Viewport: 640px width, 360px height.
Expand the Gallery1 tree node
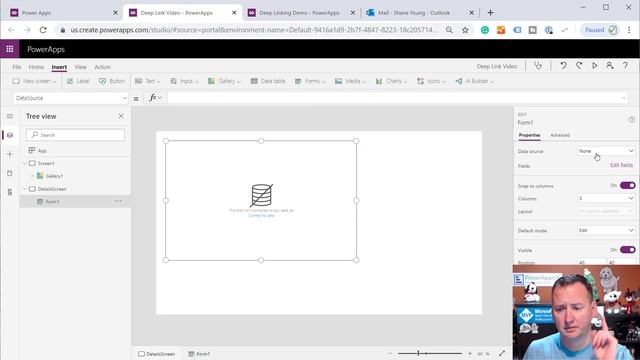(x=32, y=176)
